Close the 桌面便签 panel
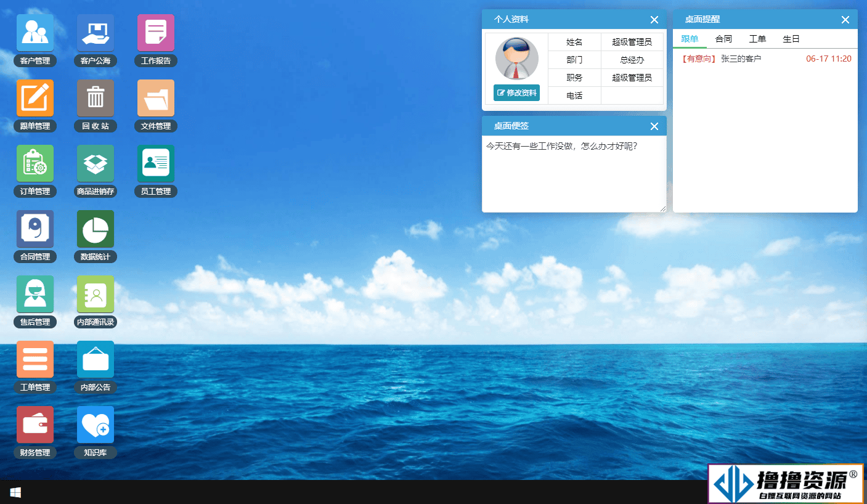This screenshot has width=867, height=504. 654,126
